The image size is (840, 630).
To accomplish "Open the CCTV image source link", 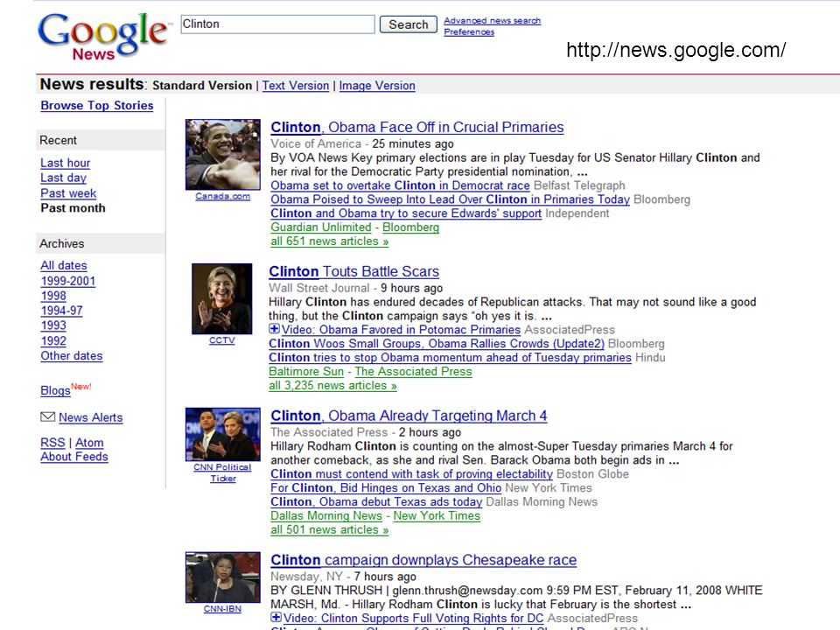I will pos(222,340).
